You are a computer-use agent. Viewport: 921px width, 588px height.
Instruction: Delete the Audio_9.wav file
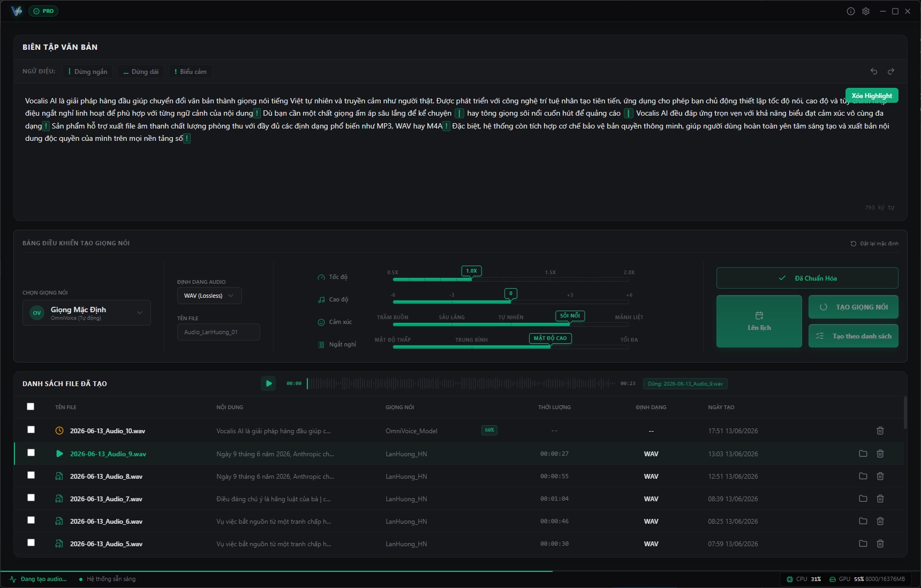coord(880,454)
